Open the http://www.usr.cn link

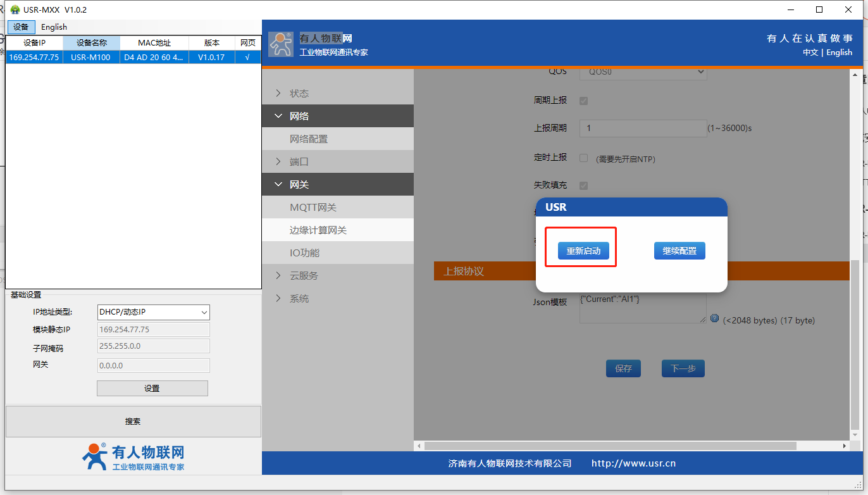point(633,463)
